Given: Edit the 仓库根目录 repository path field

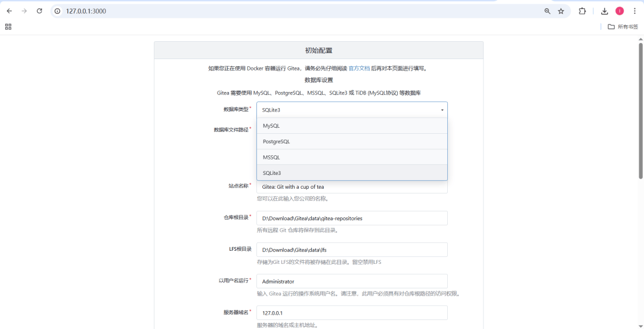Looking at the screenshot, I should pos(352,219).
